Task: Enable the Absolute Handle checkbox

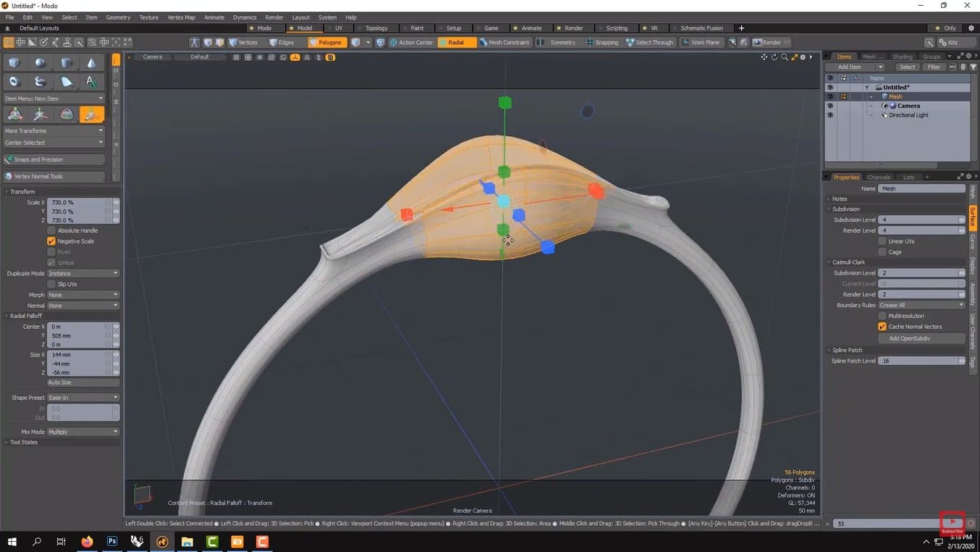Action: (x=51, y=230)
